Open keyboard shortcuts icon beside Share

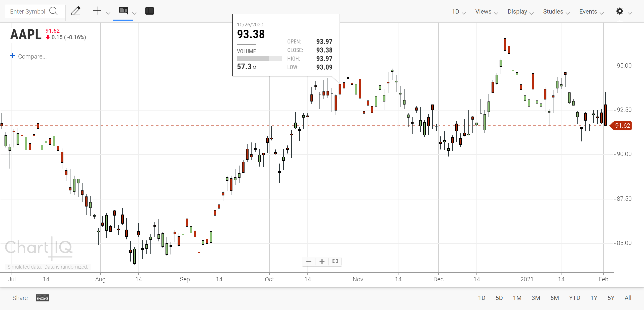(43, 298)
